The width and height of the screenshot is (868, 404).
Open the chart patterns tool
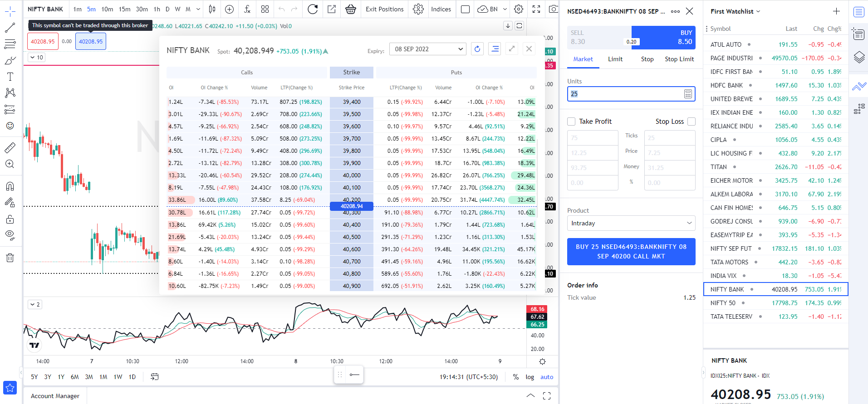pos(10,93)
